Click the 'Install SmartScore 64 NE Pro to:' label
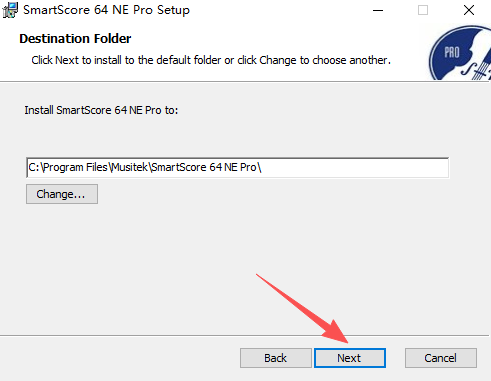The width and height of the screenshot is (491, 381). (101, 110)
